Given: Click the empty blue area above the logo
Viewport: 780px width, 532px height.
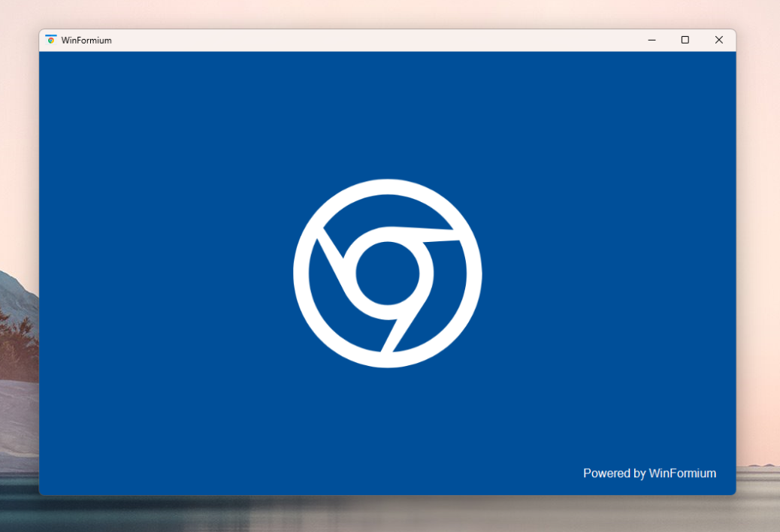Looking at the screenshot, I should (x=387, y=113).
